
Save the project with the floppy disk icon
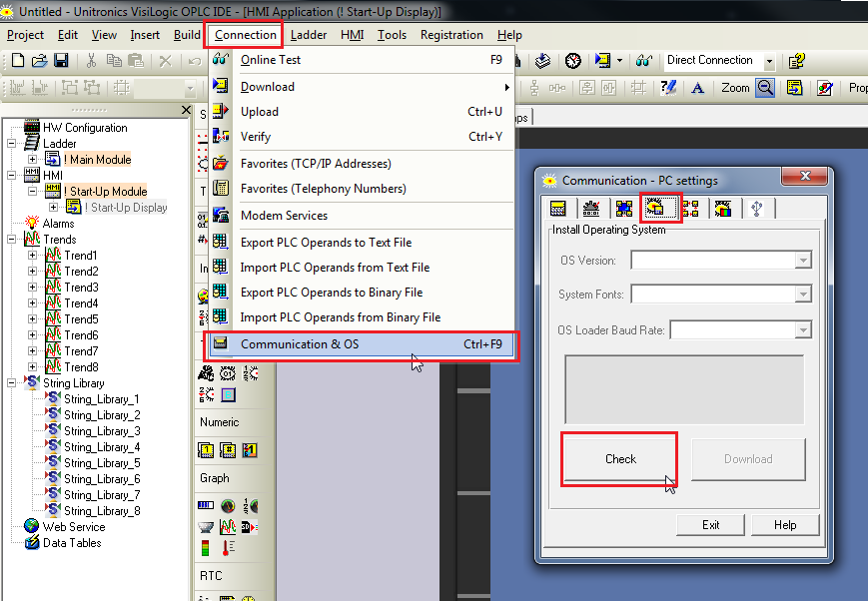61,60
